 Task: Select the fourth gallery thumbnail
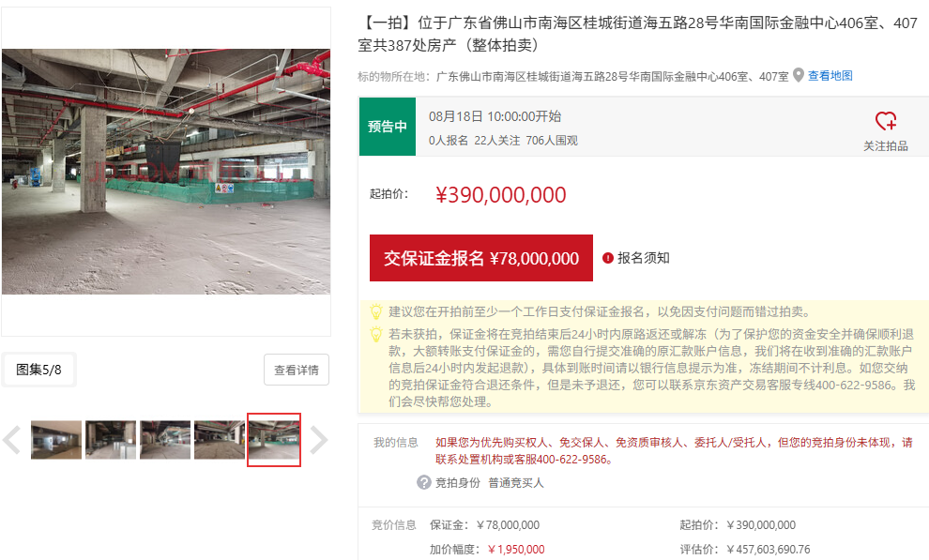220,440
